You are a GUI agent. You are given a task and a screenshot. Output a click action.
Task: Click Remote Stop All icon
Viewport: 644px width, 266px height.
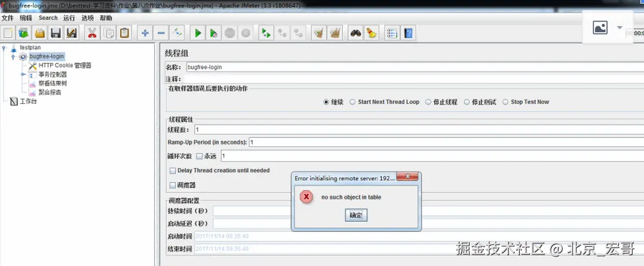pyautogui.click(x=282, y=33)
